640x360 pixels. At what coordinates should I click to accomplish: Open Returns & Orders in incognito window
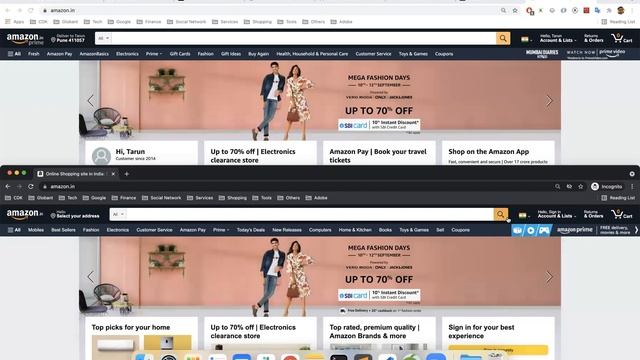[593, 214]
